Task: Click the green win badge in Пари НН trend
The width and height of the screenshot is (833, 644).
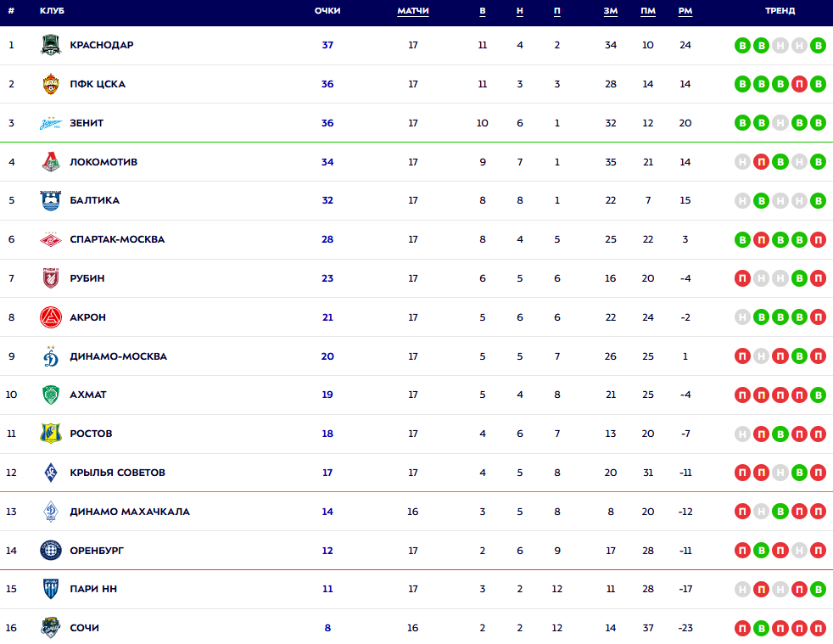Action: (818, 589)
